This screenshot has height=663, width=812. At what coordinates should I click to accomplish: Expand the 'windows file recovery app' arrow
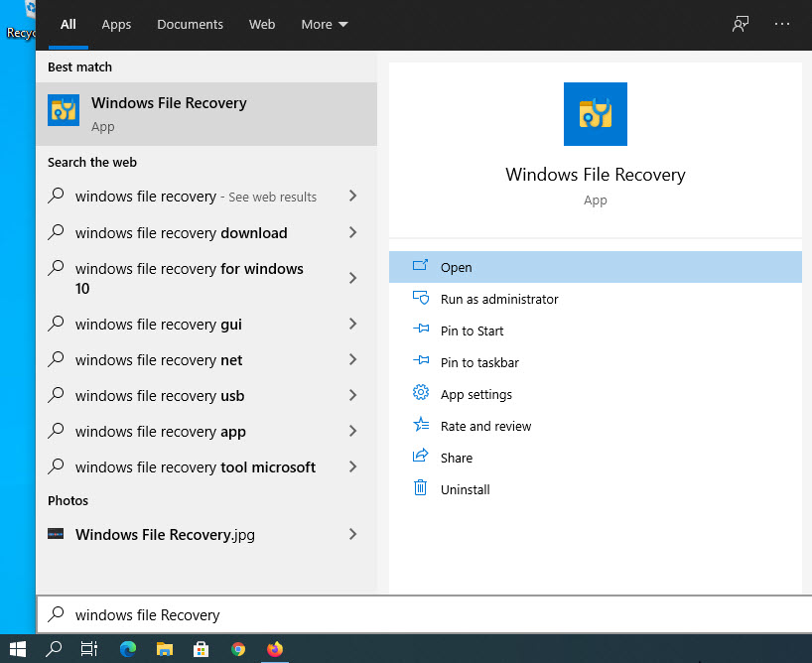tap(352, 431)
